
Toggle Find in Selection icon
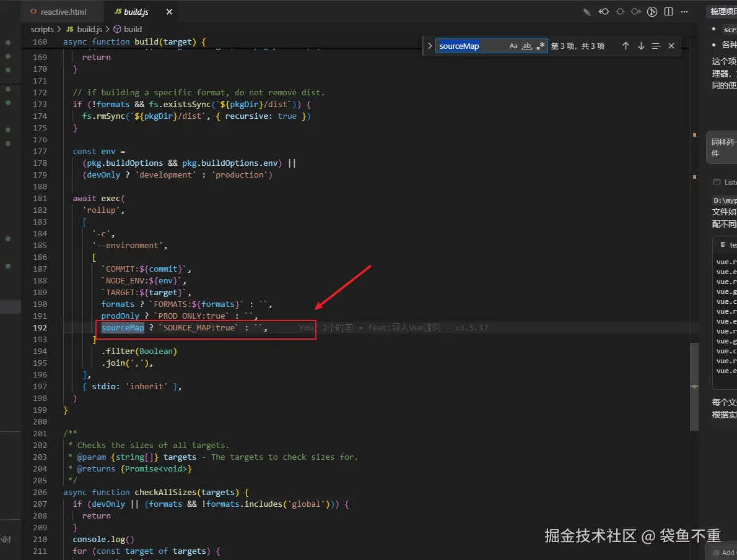[x=656, y=46]
